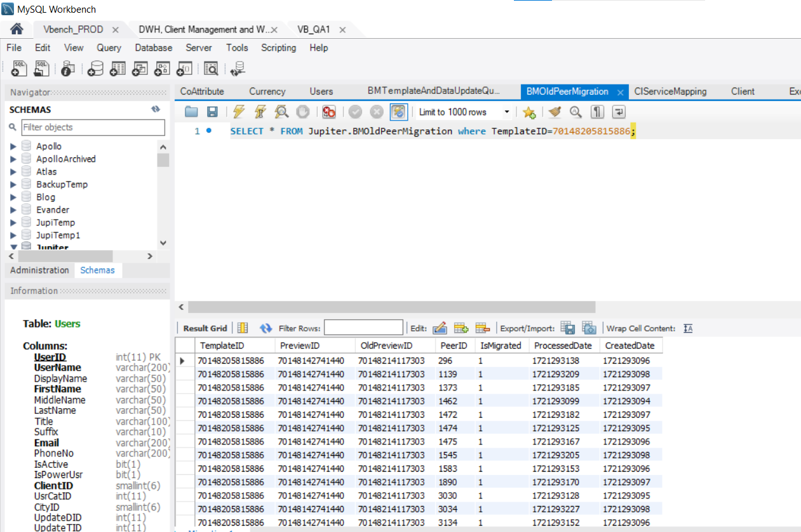Image resolution: width=801 pixels, height=532 pixels.
Task: Open script file in query editor
Action: click(191, 112)
